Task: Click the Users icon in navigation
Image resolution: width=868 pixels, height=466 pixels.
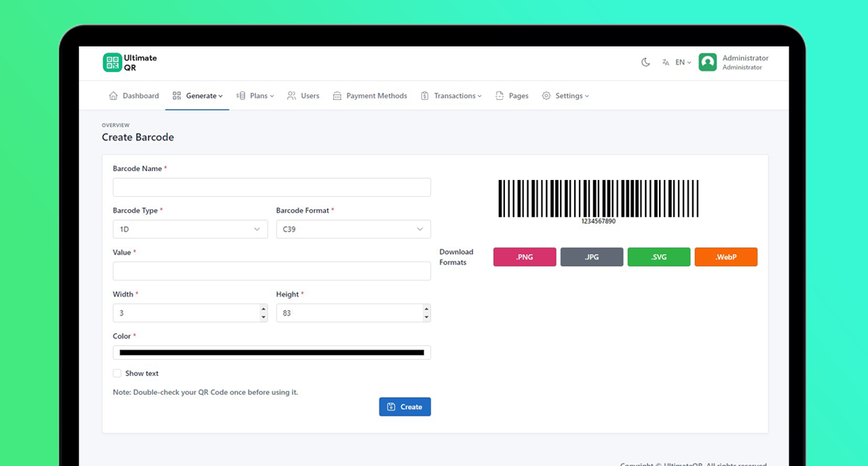Action: coord(291,95)
